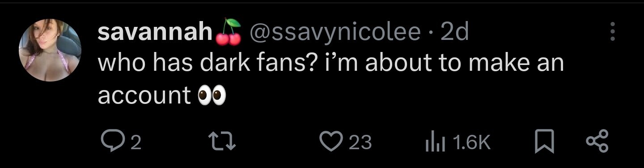Click empty space between retweet and like icons

(277, 142)
